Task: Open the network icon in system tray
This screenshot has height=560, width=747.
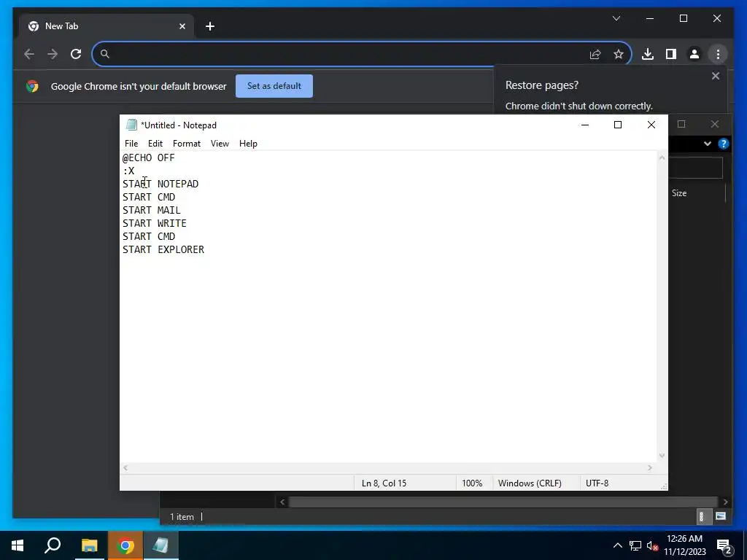Action: [x=635, y=545]
